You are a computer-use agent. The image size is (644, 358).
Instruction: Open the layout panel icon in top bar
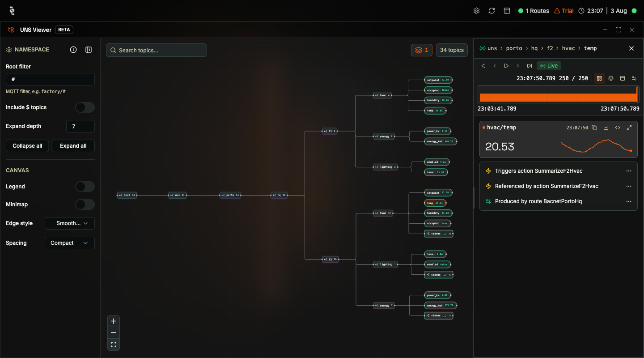[507, 11]
